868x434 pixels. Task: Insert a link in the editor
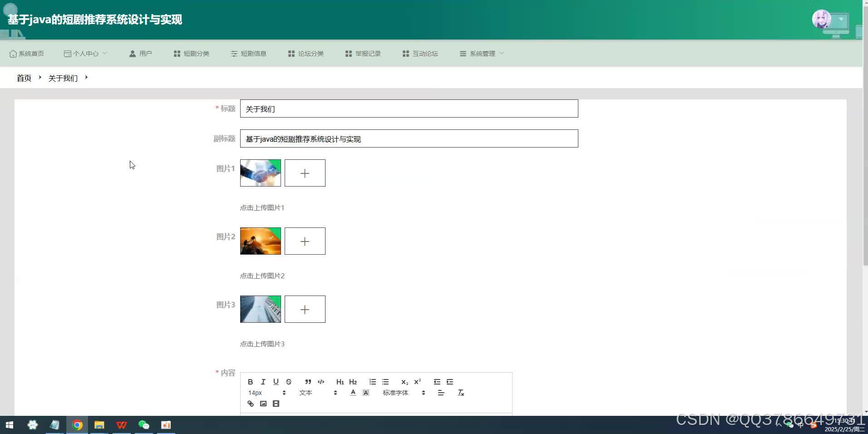tap(251, 404)
